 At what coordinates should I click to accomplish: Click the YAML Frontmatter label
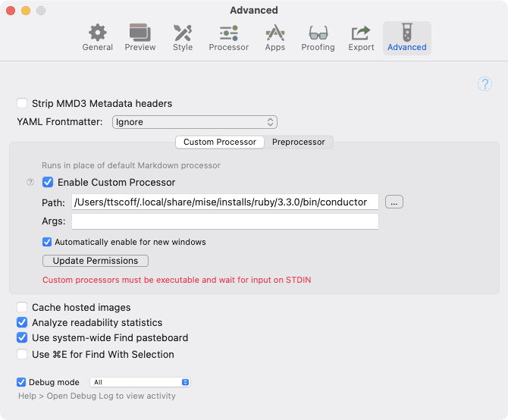pyautogui.click(x=60, y=122)
